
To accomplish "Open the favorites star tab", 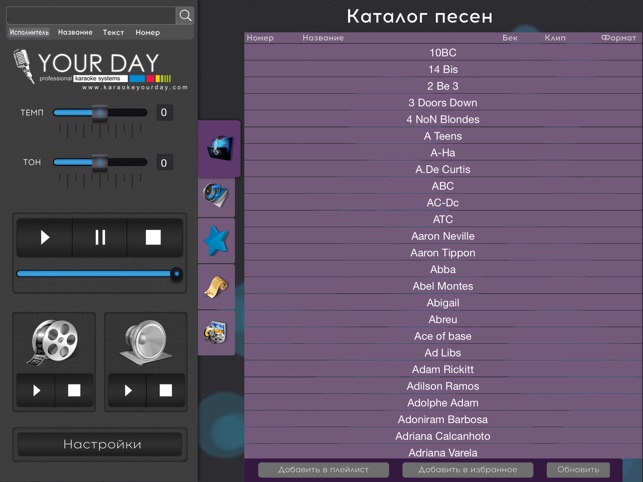I will 216,241.
